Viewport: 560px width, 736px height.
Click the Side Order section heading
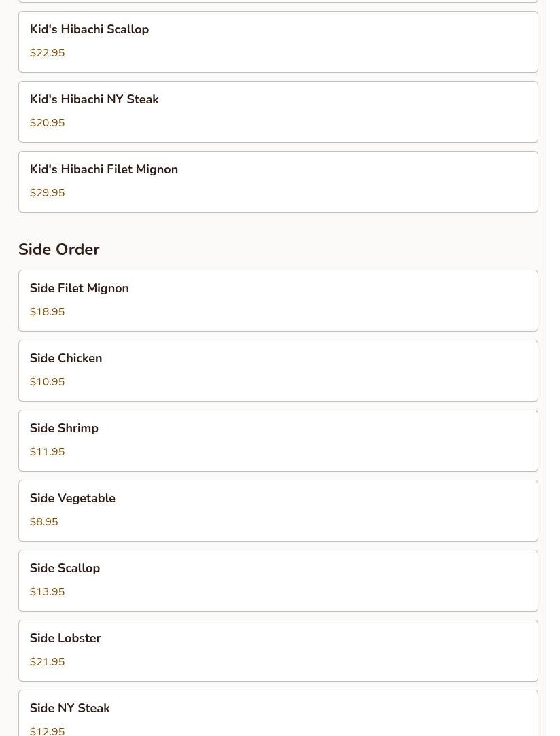tap(59, 249)
